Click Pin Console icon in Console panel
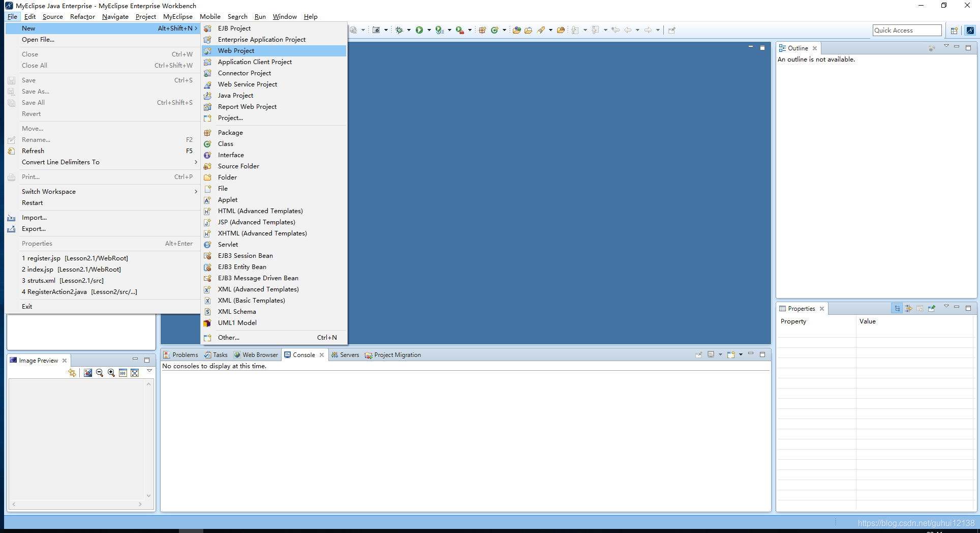 point(699,354)
